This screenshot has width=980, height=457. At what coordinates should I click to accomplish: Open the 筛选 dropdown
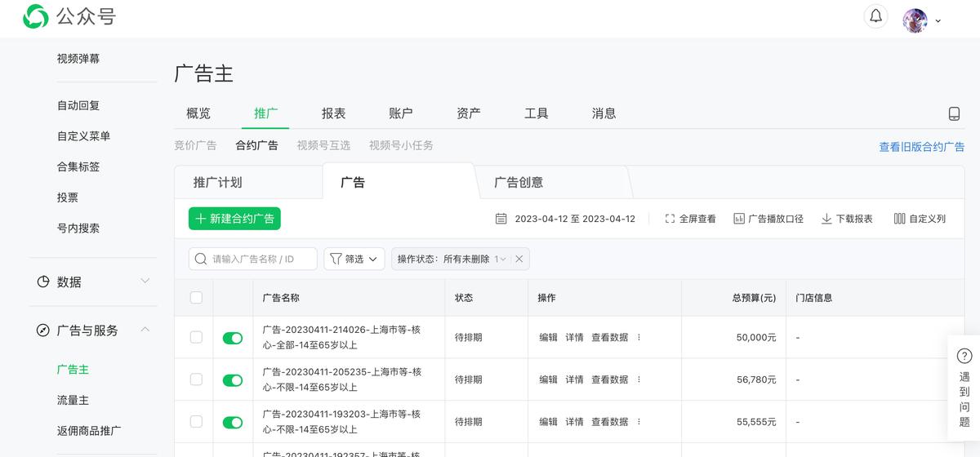pos(354,259)
